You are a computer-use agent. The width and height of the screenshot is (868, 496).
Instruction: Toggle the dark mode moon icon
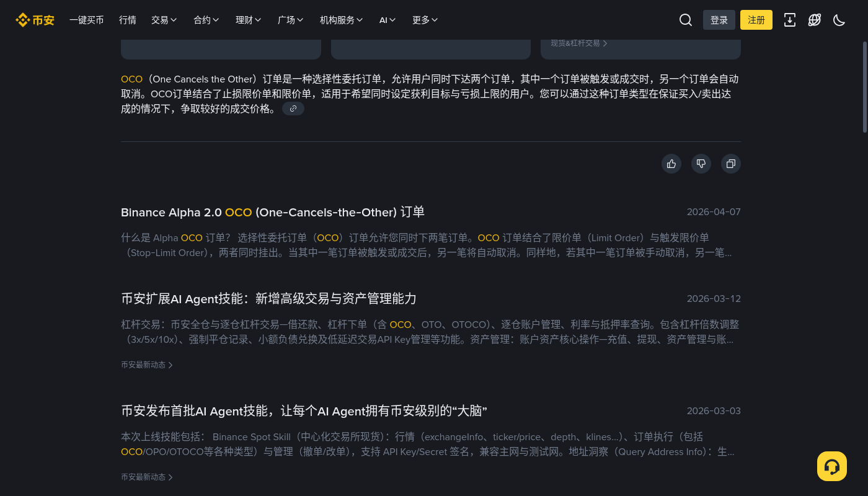pyautogui.click(x=839, y=20)
